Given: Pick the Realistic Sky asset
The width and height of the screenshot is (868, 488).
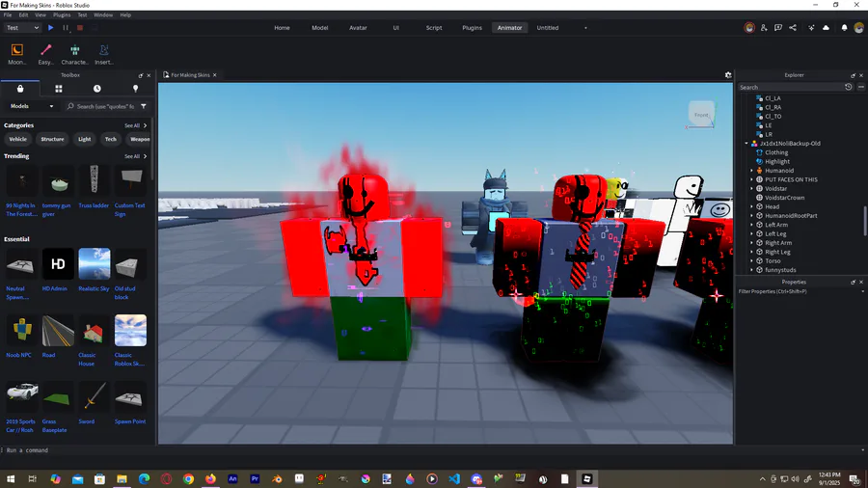Looking at the screenshot, I should pos(95,264).
